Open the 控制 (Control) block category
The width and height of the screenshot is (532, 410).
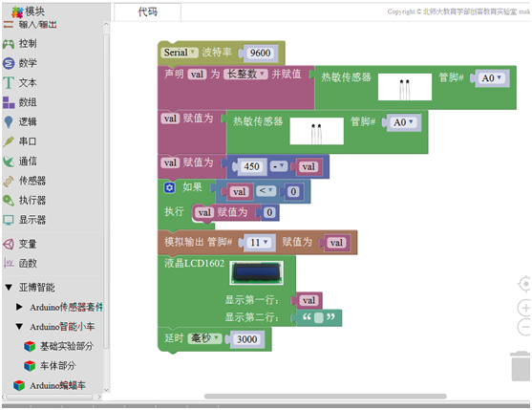[x=20, y=43]
